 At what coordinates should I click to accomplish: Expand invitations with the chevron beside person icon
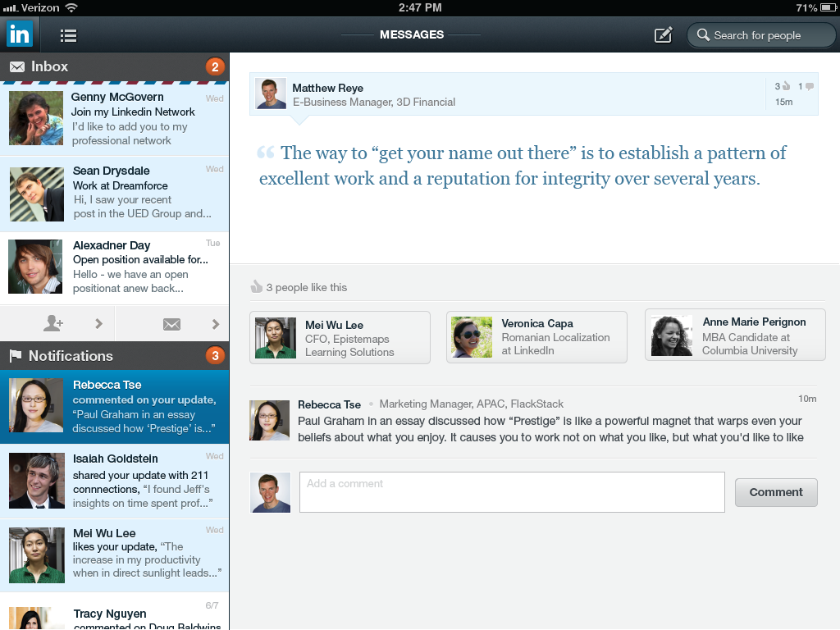pyautogui.click(x=98, y=323)
